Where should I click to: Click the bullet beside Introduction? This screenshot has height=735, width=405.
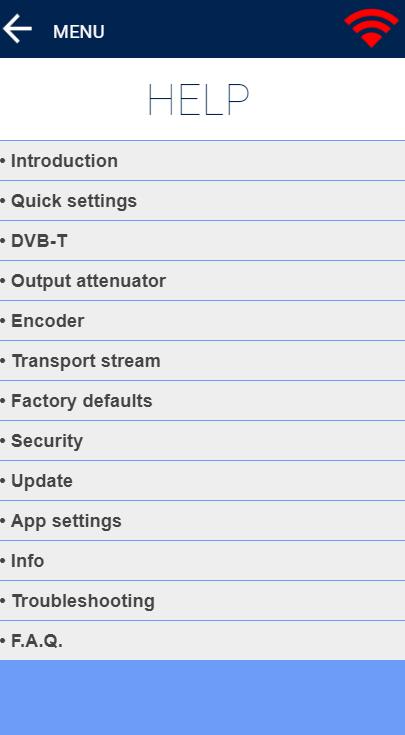(x=2, y=161)
